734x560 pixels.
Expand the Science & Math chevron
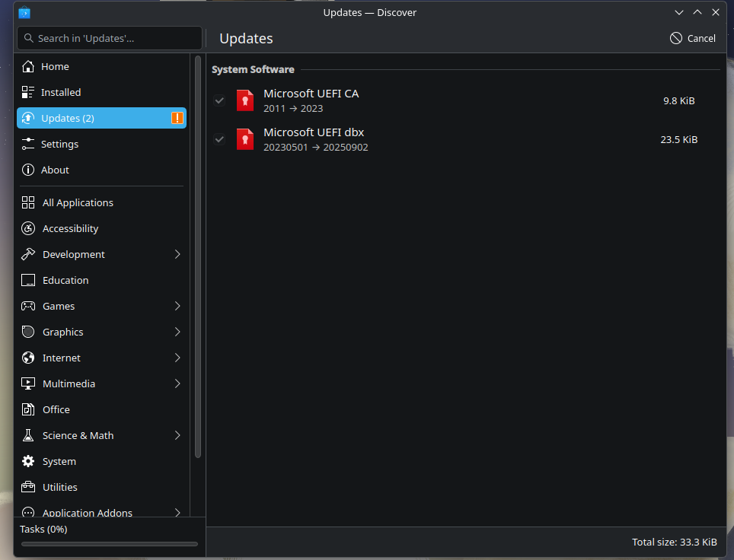tap(177, 435)
